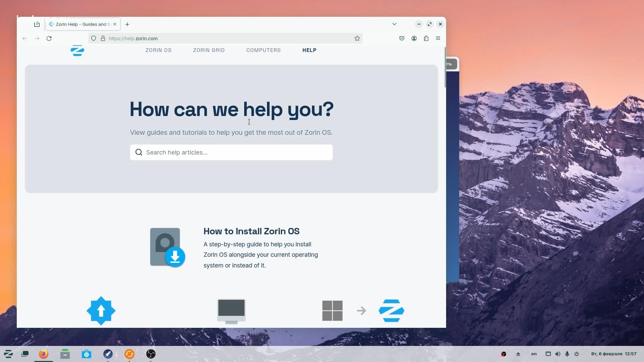Click the address bar URL field

pyautogui.click(x=225, y=39)
